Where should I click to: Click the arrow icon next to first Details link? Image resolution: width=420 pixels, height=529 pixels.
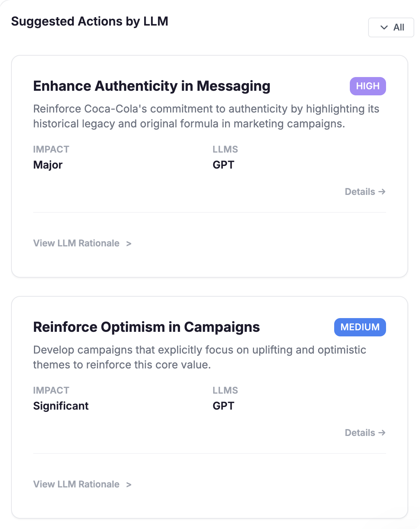coord(382,192)
